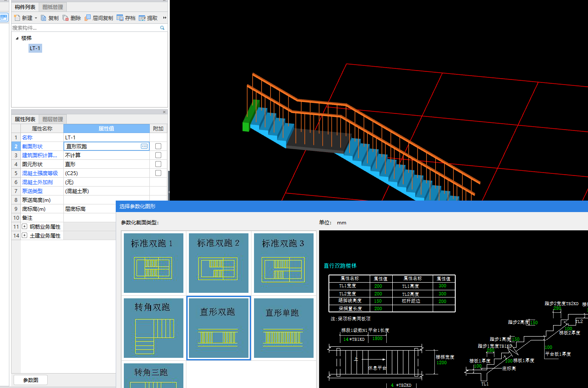Click the 存档 (Archive) toolbar icon

[x=120, y=18]
